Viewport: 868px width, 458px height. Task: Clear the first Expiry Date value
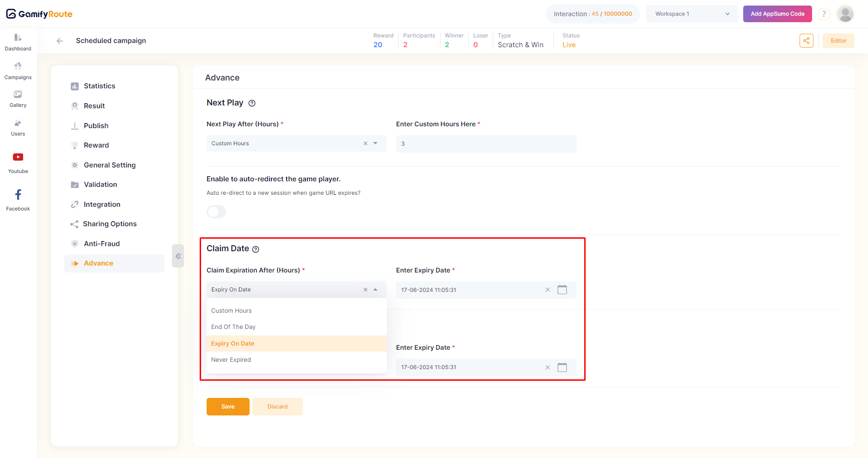pos(548,290)
